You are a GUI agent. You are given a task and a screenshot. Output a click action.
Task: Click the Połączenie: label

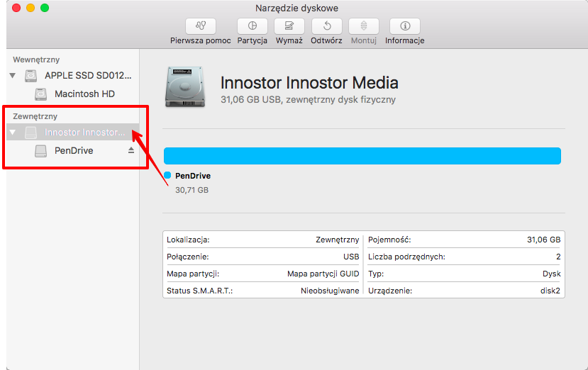188,257
